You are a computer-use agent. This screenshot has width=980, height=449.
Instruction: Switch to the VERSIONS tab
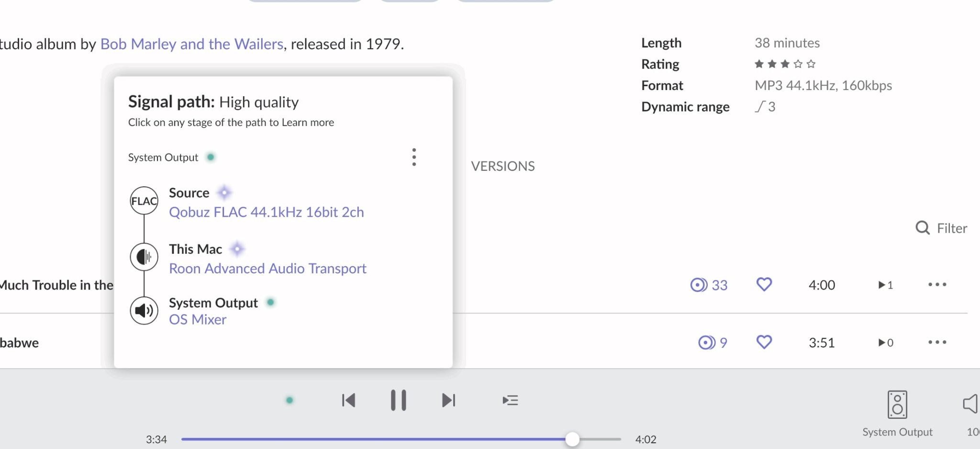pyautogui.click(x=503, y=166)
